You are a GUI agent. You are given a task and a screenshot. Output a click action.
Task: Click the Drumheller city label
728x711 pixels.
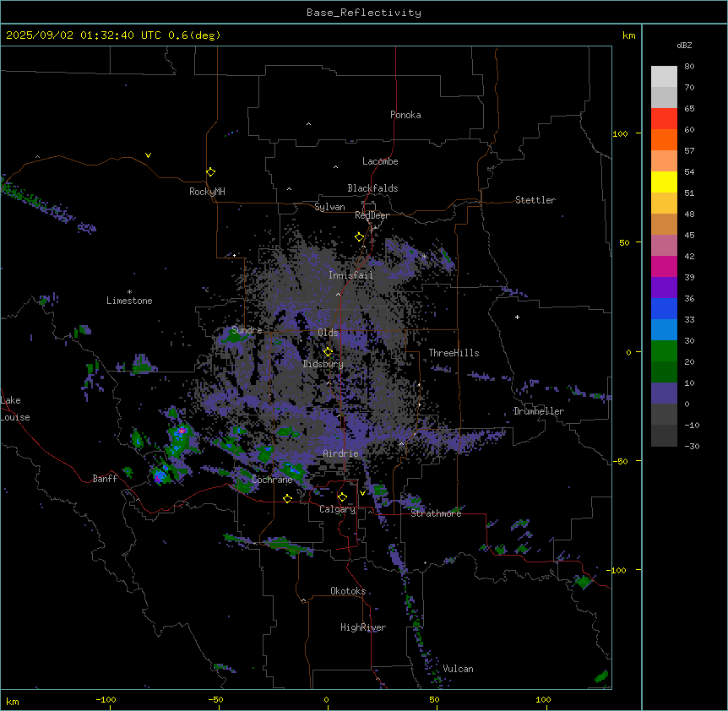point(539,411)
